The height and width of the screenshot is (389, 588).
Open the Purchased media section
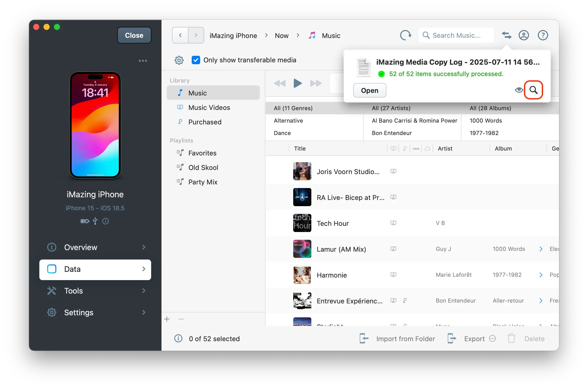coord(205,122)
